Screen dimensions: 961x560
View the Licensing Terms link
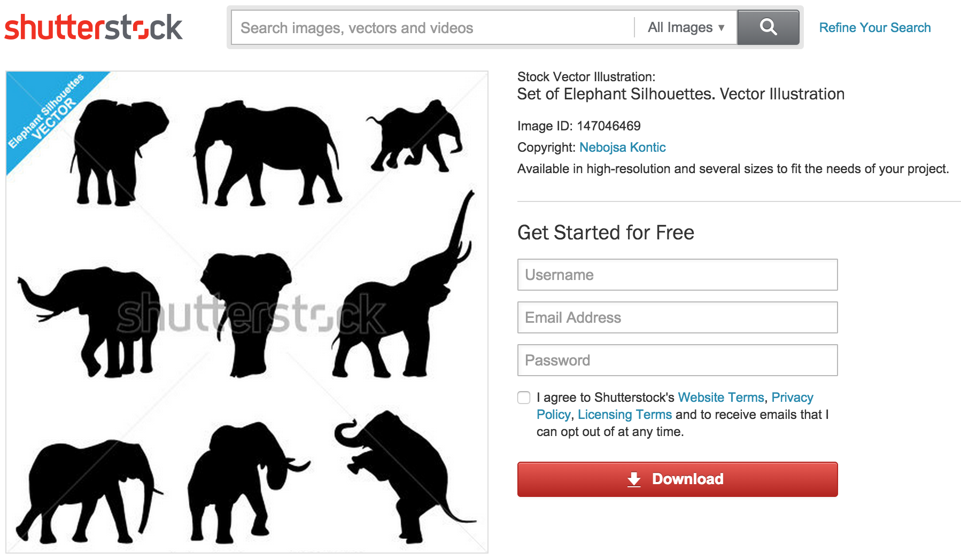[x=624, y=415]
